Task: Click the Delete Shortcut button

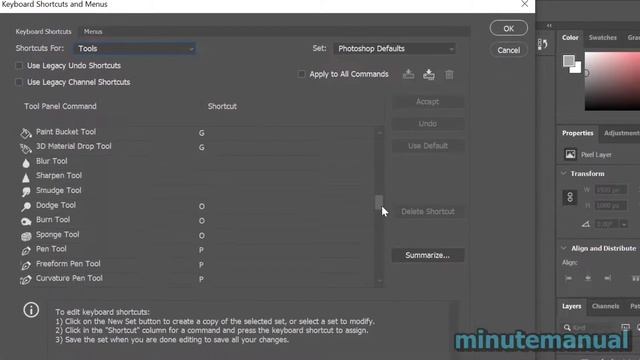Action: click(x=428, y=211)
